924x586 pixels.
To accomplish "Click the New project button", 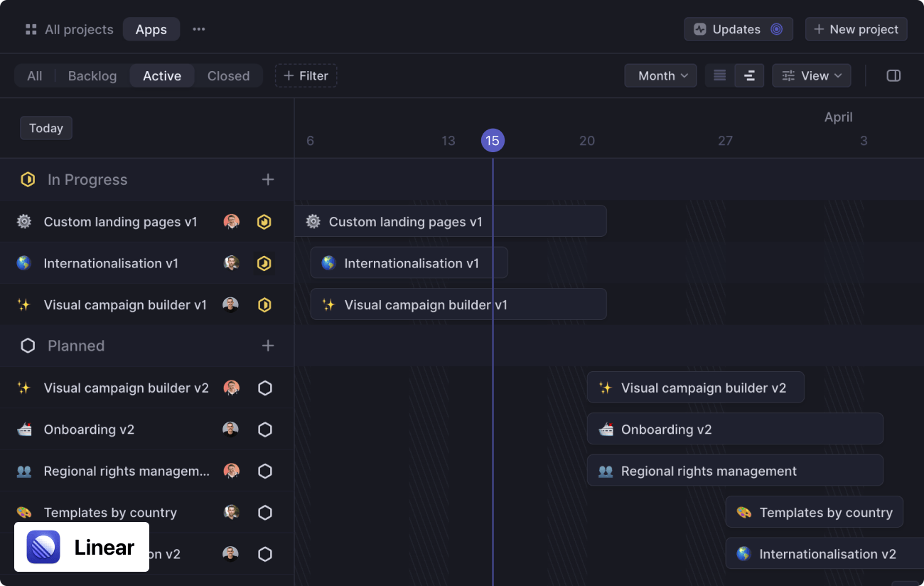I will pyautogui.click(x=856, y=29).
